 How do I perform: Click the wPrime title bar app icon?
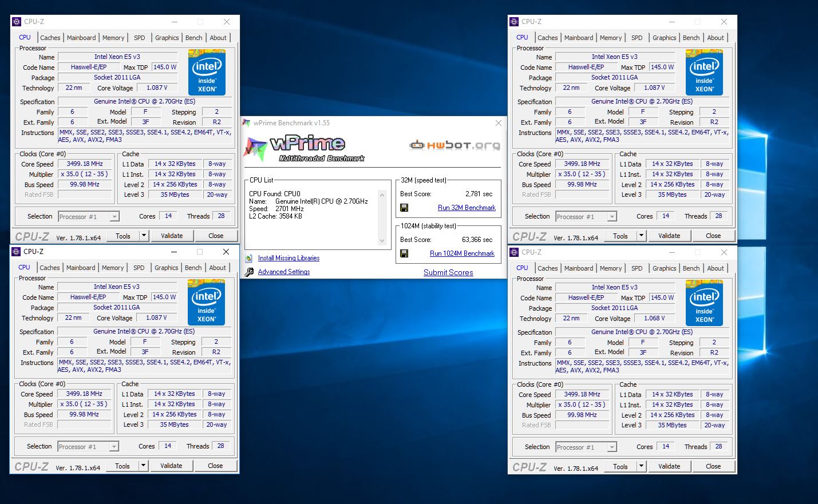(247, 123)
